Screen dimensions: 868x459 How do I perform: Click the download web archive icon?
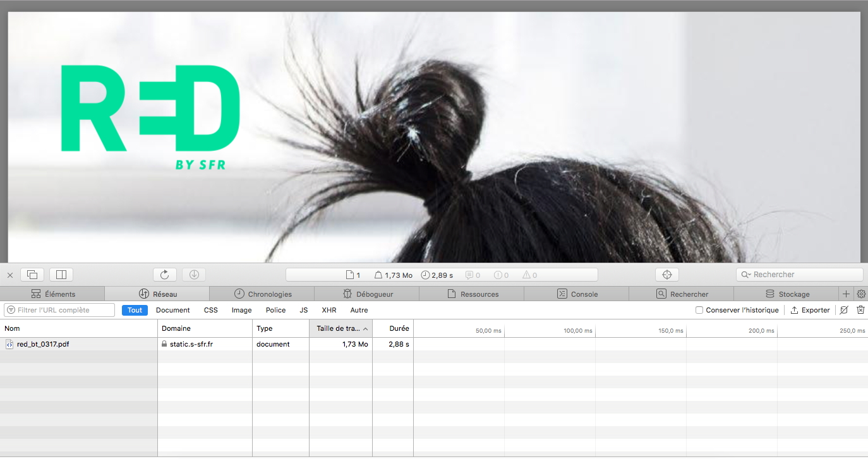[194, 275]
